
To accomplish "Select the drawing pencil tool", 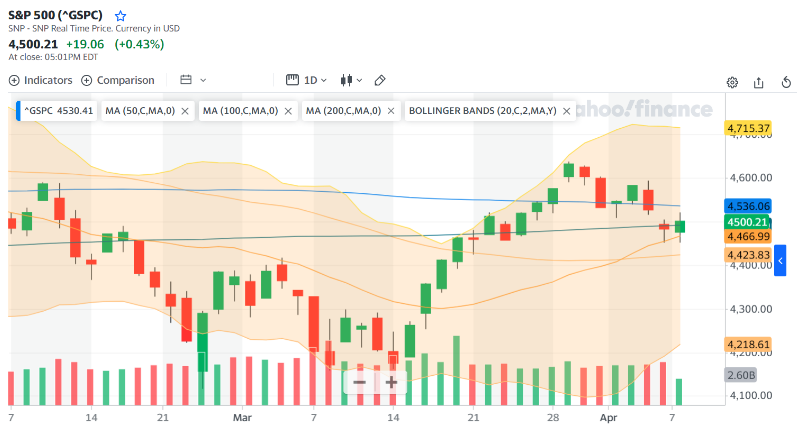I will pyautogui.click(x=380, y=80).
